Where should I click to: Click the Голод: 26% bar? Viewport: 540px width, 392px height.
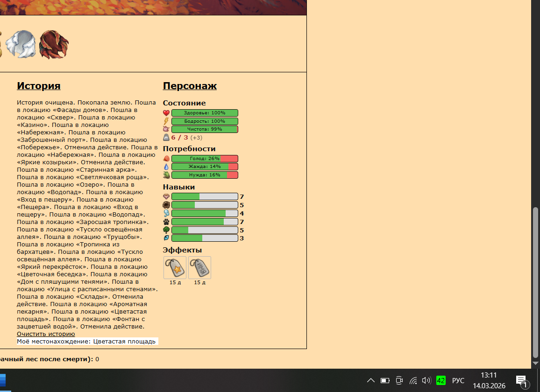(205, 159)
